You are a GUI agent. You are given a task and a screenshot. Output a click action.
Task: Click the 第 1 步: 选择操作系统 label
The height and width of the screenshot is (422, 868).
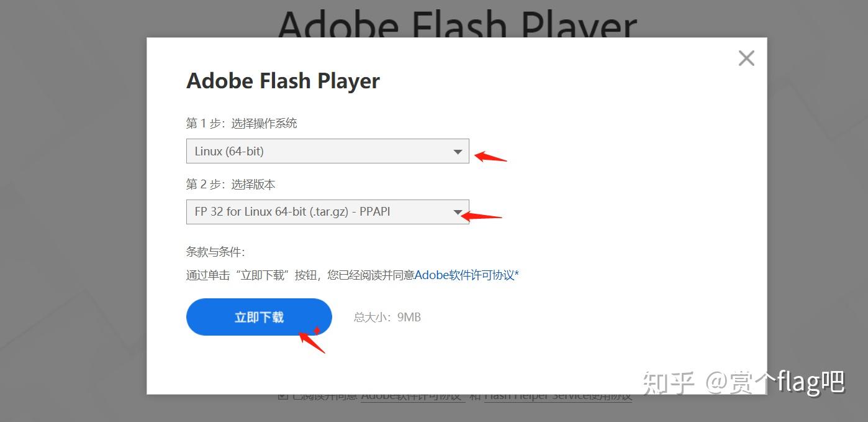[242, 123]
